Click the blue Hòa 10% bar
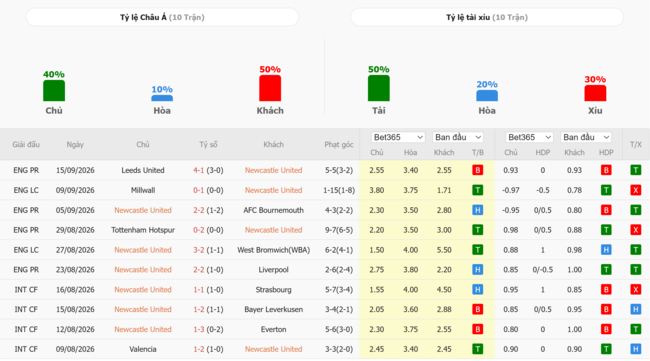The width and height of the screenshot is (650, 361). point(162,98)
